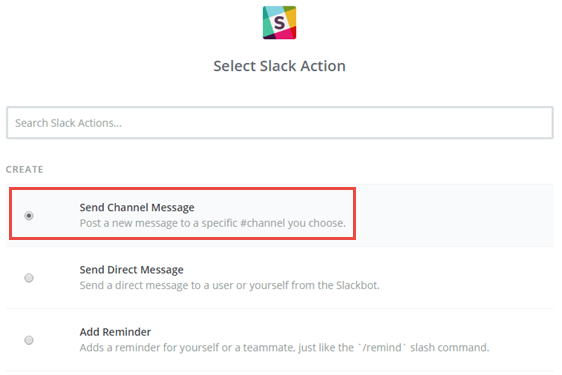The width and height of the screenshot is (562, 375).
Task: Click the Send Direct Message title
Action: pos(132,270)
